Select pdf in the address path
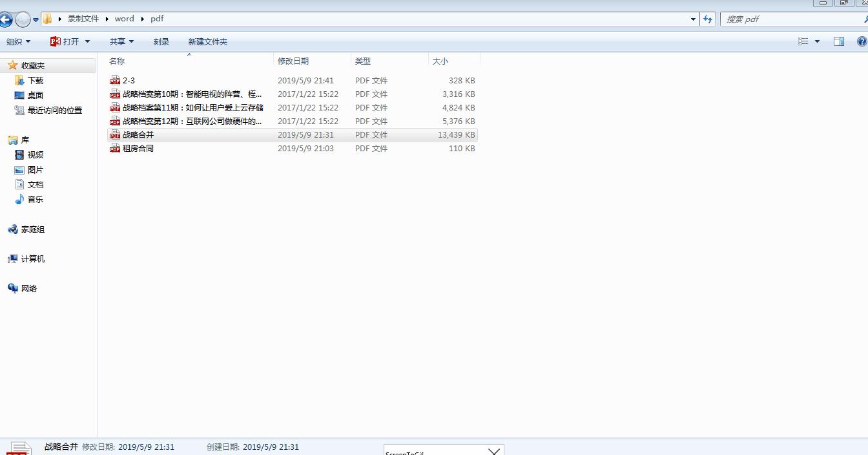 (x=157, y=19)
